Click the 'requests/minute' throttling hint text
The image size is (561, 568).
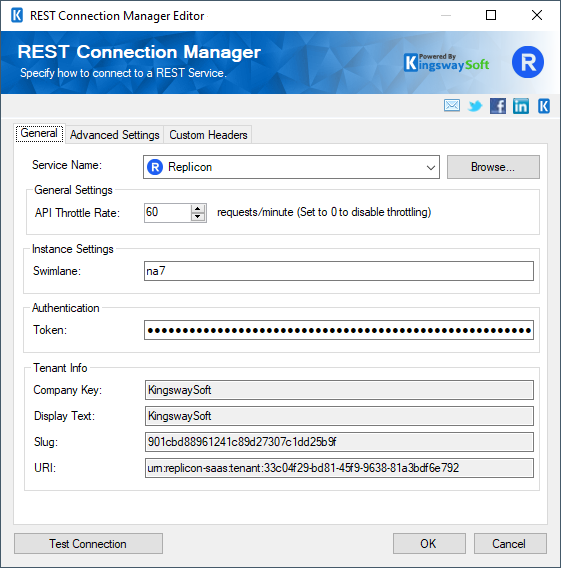pyautogui.click(x=324, y=212)
